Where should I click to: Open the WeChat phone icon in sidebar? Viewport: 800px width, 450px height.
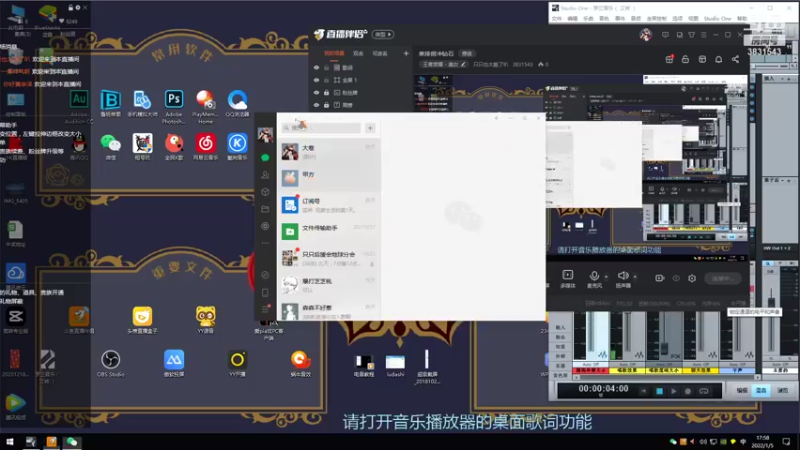(265, 293)
